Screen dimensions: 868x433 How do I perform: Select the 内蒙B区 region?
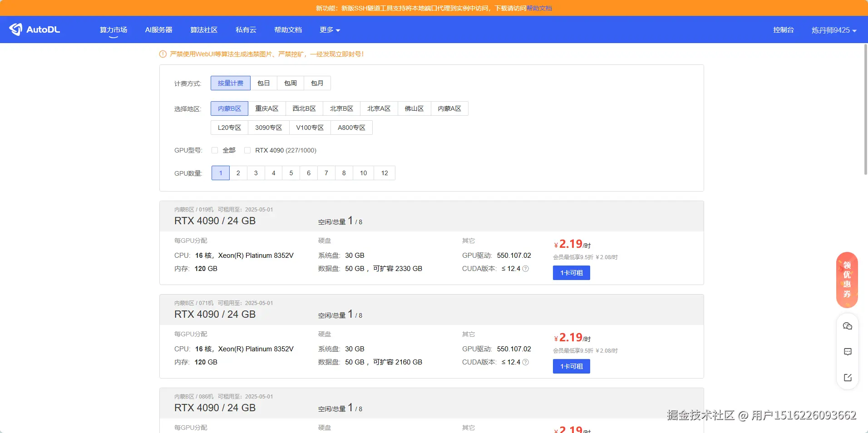[x=229, y=108]
